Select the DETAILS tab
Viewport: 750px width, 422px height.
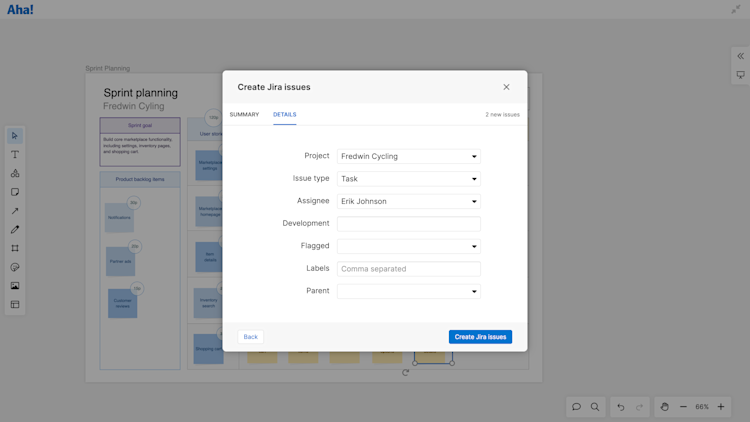[x=285, y=114]
